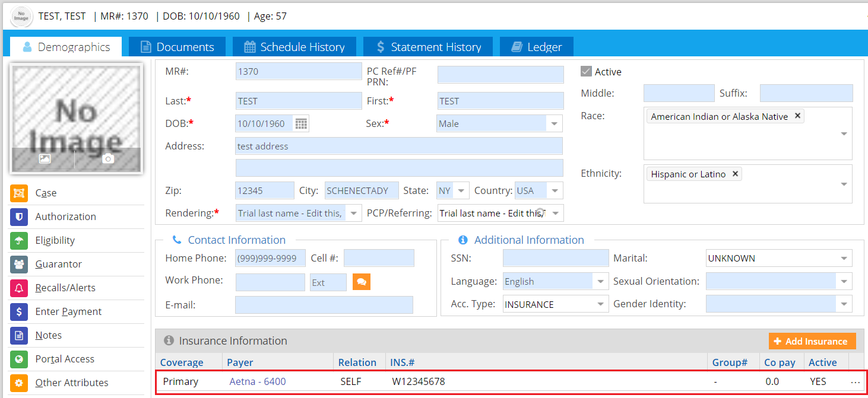Expand the Sex dropdown
The image size is (868, 398).
tap(554, 124)
